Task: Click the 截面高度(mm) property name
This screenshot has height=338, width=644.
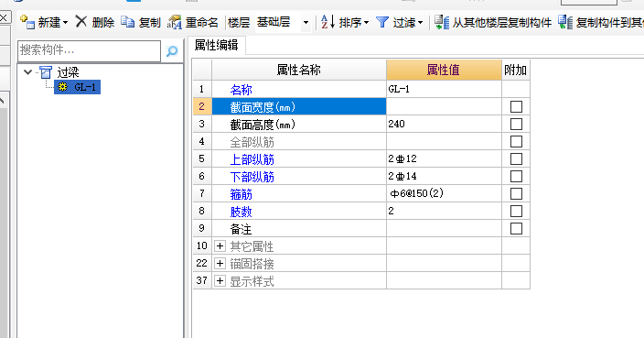Action: click(263, 125)
